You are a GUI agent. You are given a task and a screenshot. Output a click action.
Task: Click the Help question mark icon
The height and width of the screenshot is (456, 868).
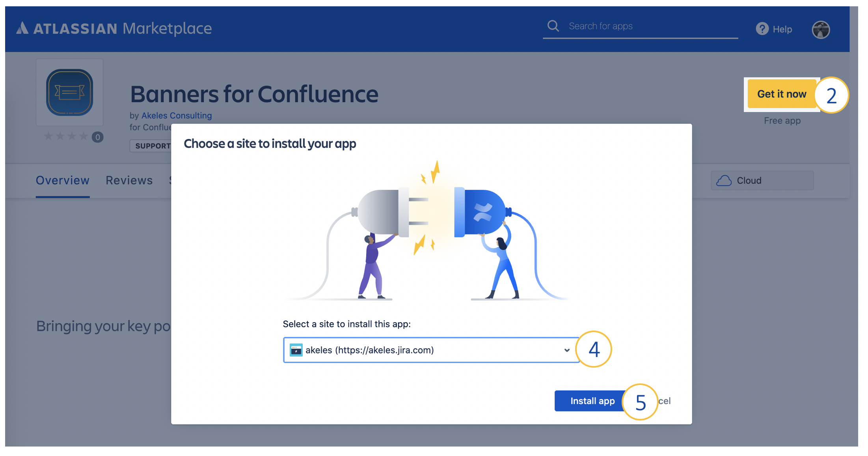click(x=762, y=29)
